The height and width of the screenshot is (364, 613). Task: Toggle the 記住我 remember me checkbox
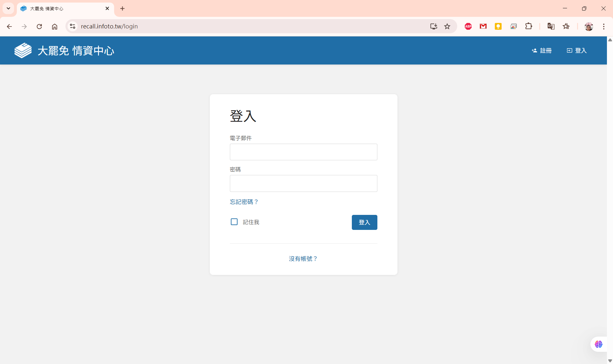[234, 222]
